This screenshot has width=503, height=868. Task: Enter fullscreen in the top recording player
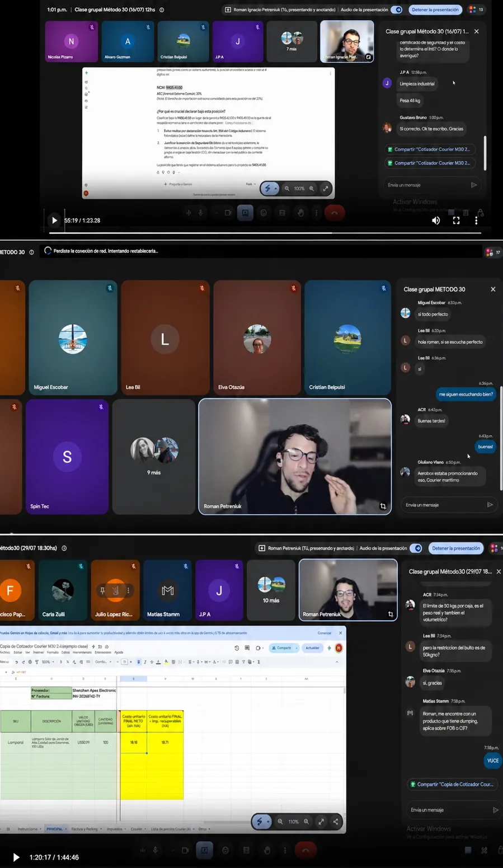click(x=456, y=220)
